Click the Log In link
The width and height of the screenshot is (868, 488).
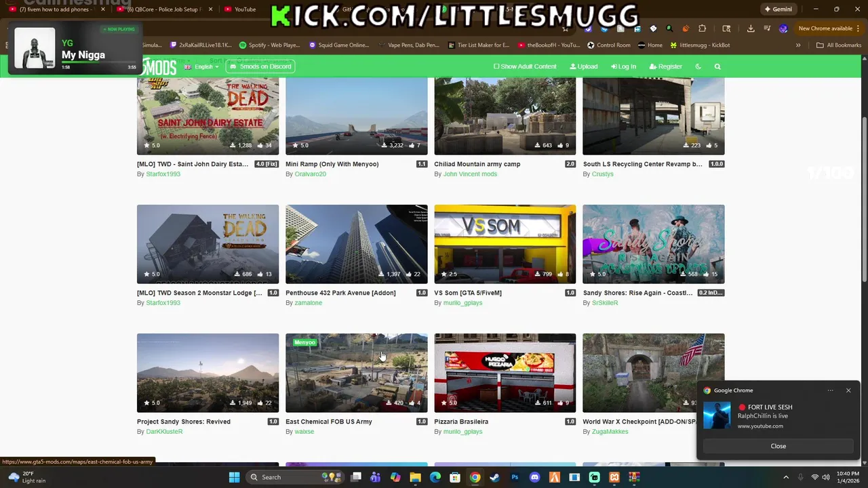[624, 66]
